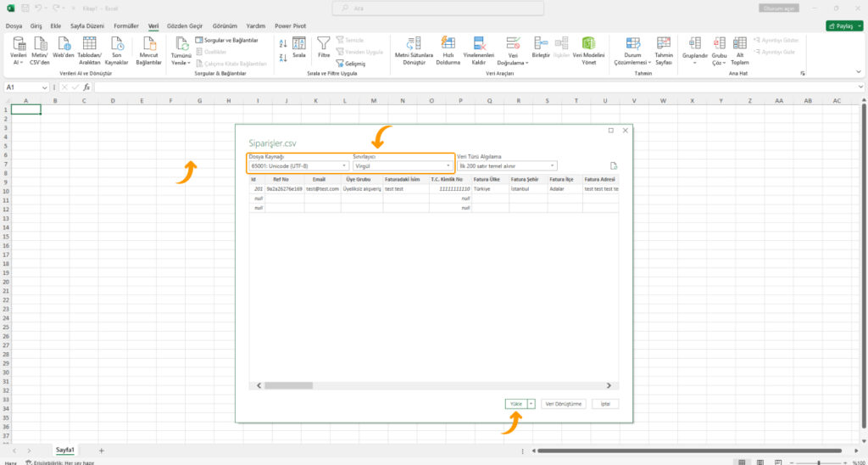This screenshot has width=868, height=465.
Task: Sort descending with the Z-A icon
Action: click(x=283, y=57)
